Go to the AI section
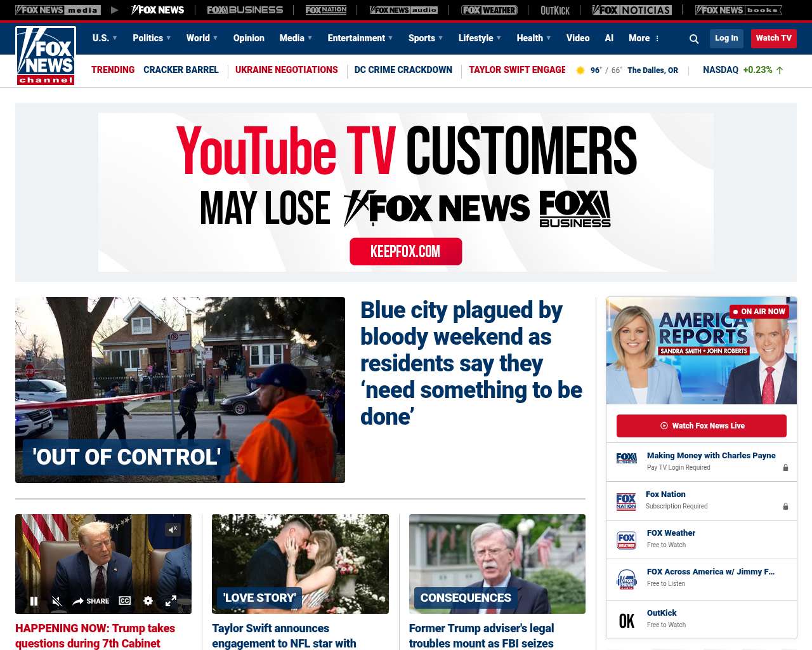Image resolution: width=812 pixels, height=650 pixels. click(x=609, y=38)
